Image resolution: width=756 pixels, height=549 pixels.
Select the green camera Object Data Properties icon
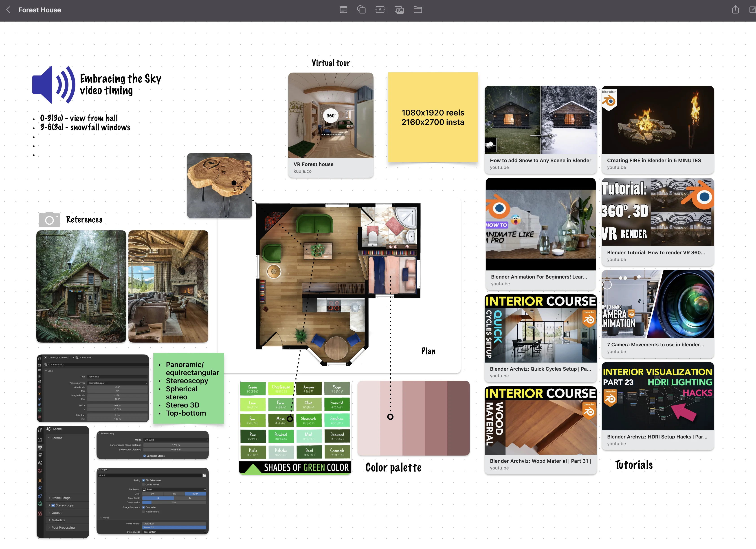click(40, 503)
